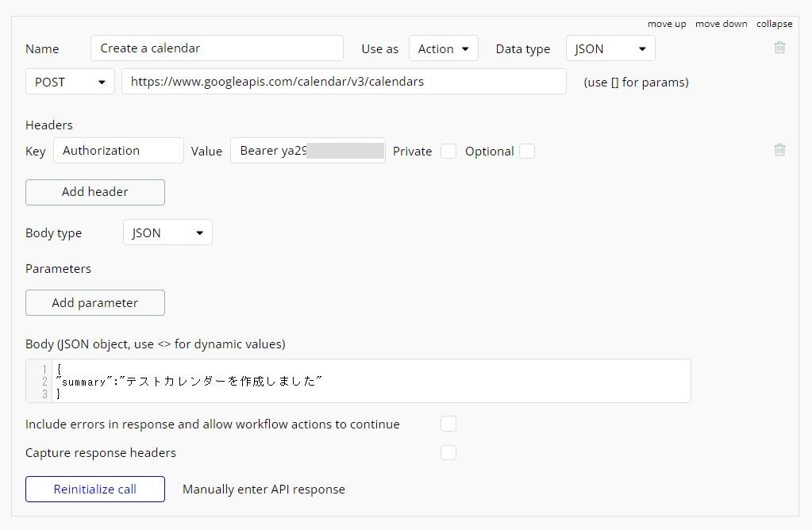Toggle the Private checkbox for the header

tap(448, 152)
